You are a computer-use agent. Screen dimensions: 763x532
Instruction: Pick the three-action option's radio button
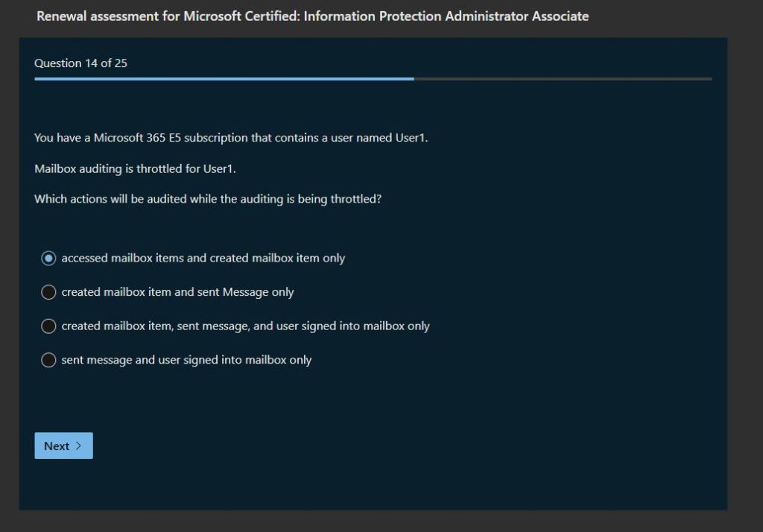pyautogui.click(x=48, y=326)
